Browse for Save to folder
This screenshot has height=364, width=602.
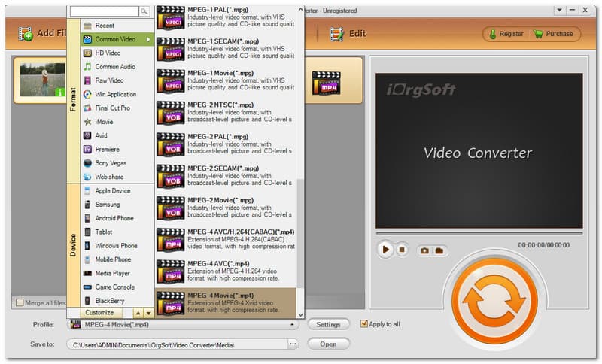click(x=293, y=344)
